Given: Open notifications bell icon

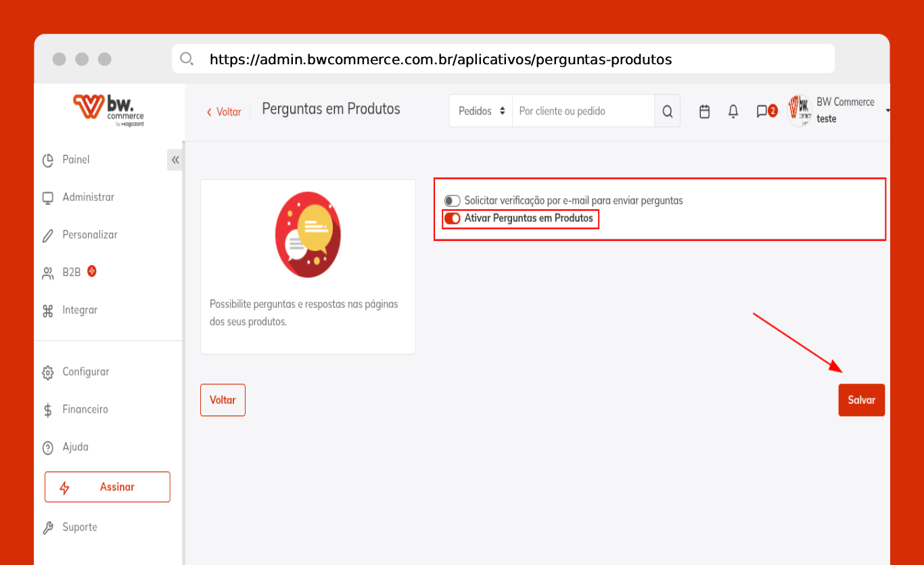Looking at the screenshot, I should (x=733, y=112).
